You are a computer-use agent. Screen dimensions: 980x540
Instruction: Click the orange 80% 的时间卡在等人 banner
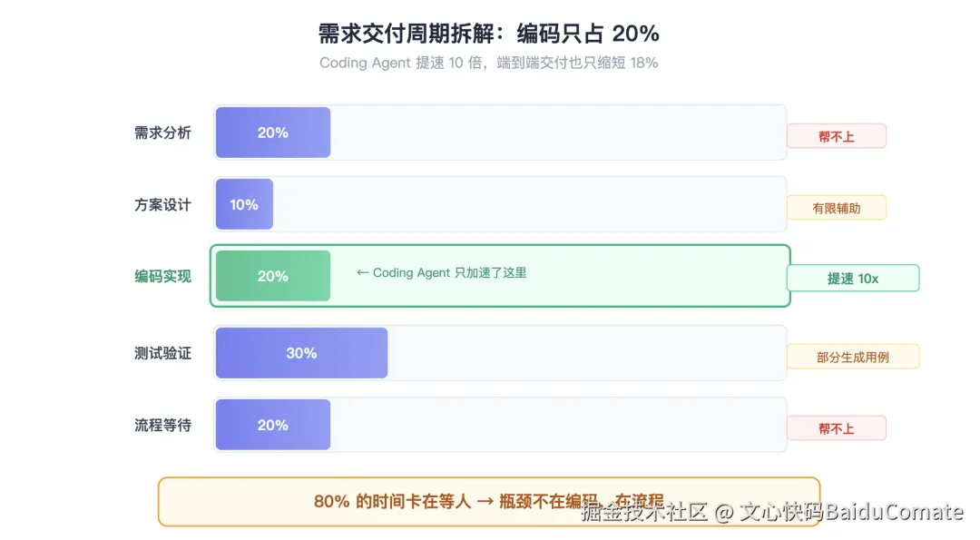point(489,502)
